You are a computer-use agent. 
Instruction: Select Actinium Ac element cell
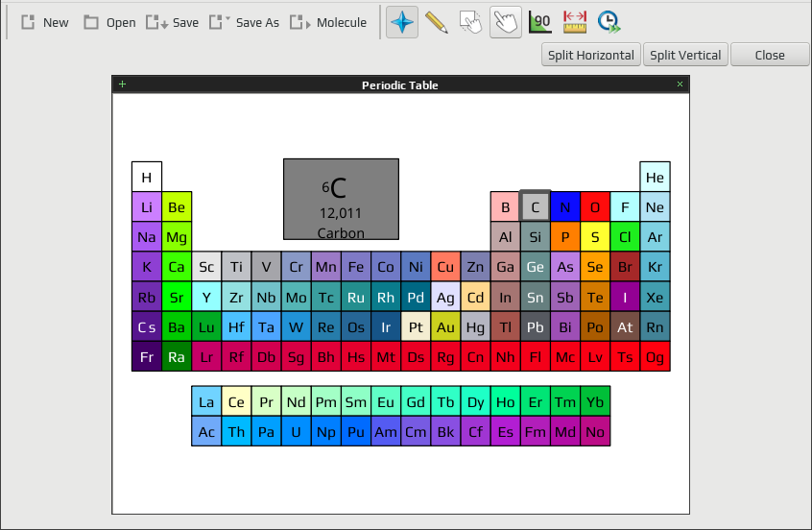tap(206, 431)
